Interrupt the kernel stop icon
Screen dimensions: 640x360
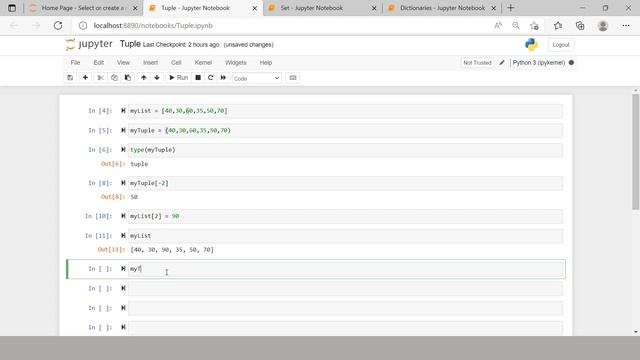[x=198, y=78]
